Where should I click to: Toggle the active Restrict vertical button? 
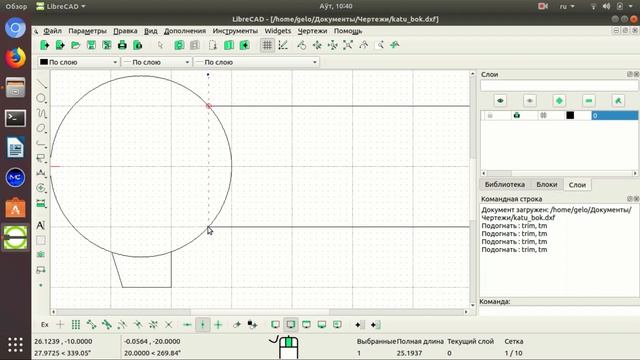pyautogui.click(x=203, y=325)
